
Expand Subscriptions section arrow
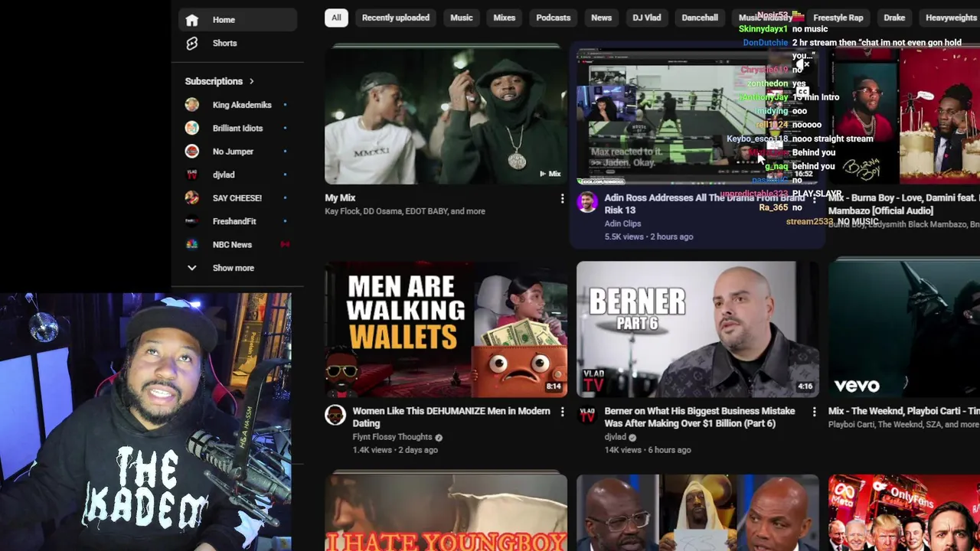tap(251, 81)
